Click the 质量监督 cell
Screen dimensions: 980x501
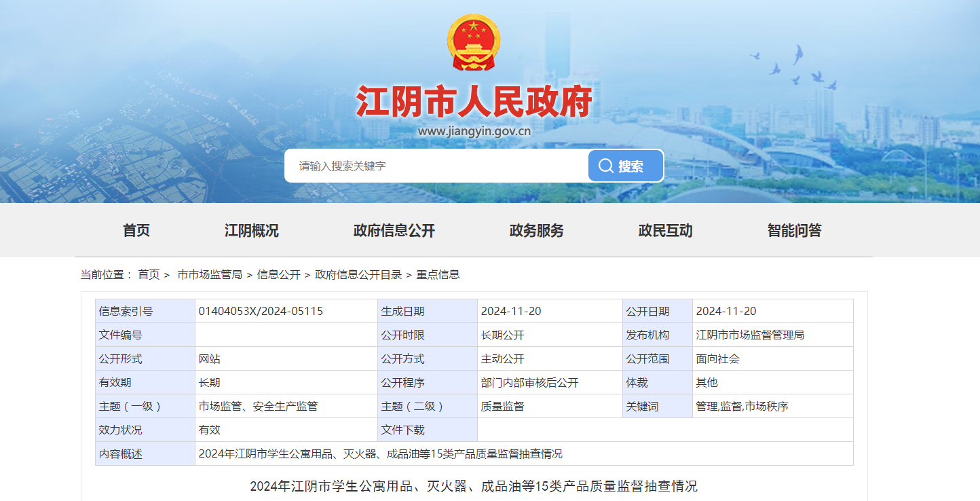click(x=550, y=407)
